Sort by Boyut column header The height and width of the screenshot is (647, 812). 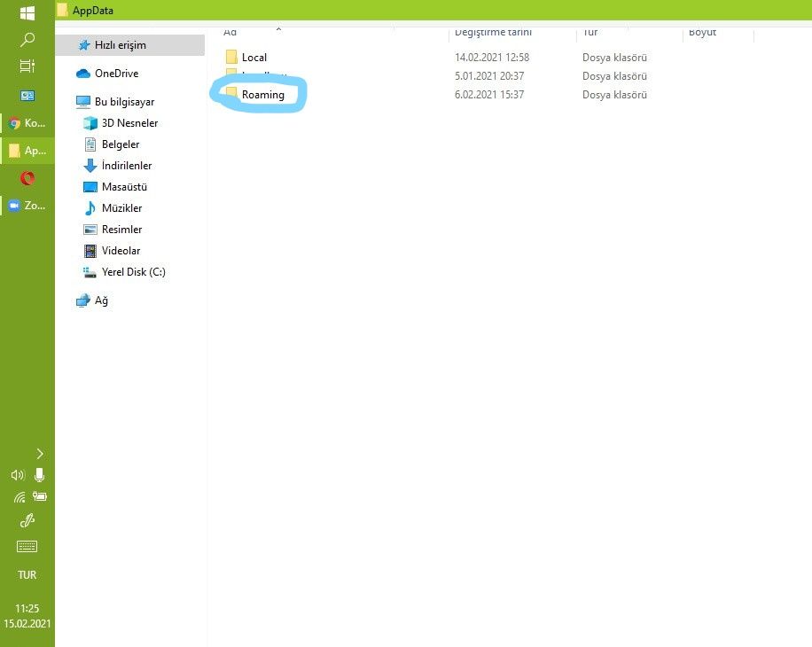[x=702, y=32]
